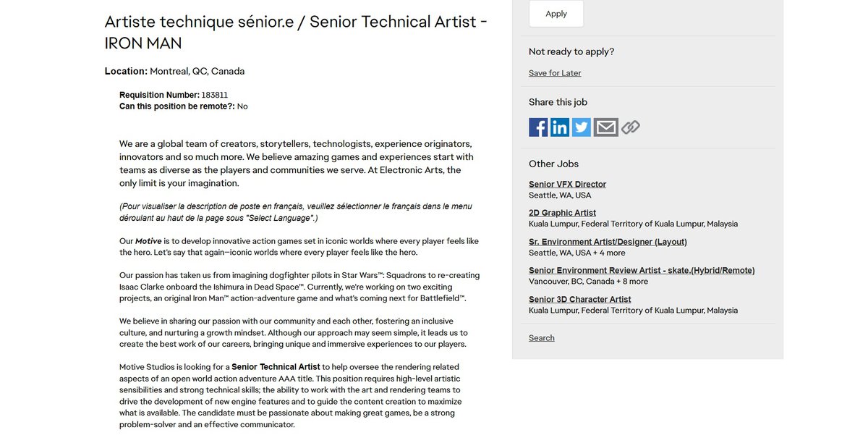The image size is (868, 438).
Task: Click the Montreal, QC, Canada location text
Action: (197, 72)
